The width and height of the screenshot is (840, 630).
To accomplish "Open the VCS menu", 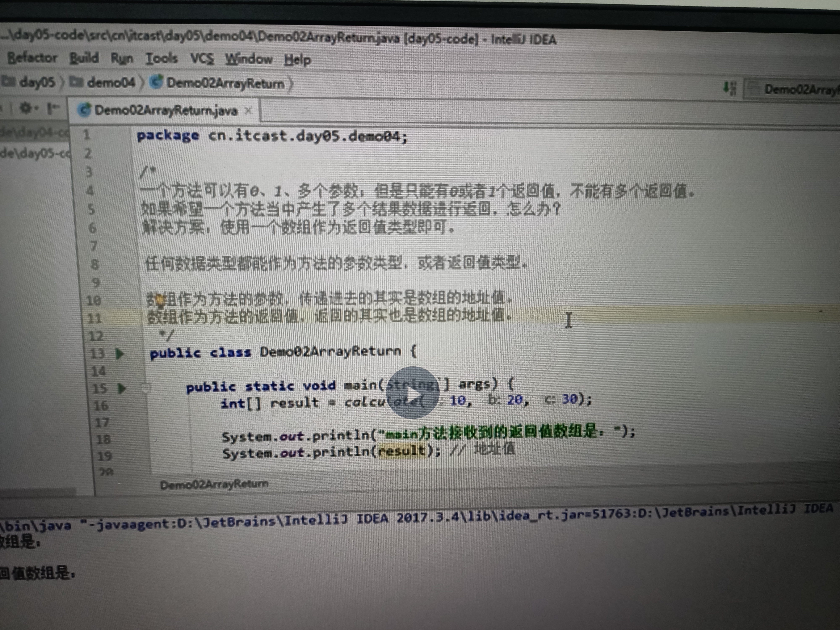I will point(202,59).
